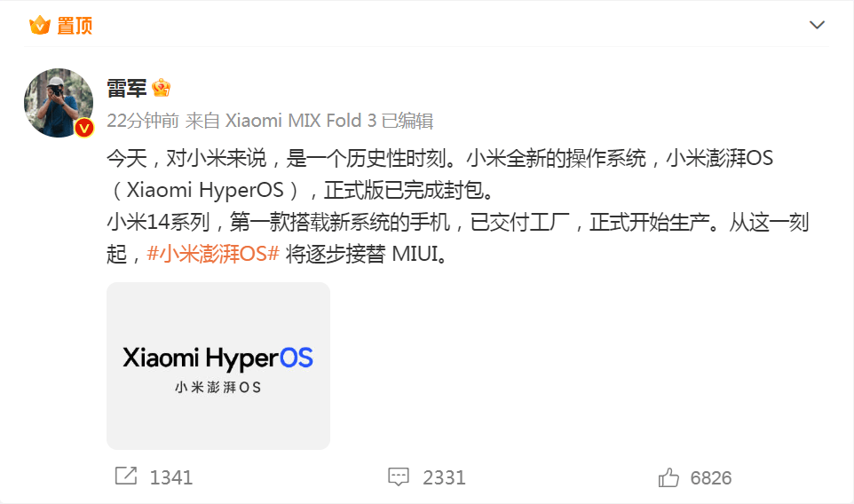Open the 雷军 username link
Image resolution: width=854 pixels, height=504 pixels.
click(x=126, y=88)
